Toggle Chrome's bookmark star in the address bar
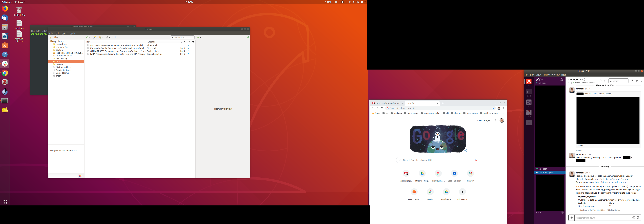Viewport: 644px width, 224px height. (493, 108)
